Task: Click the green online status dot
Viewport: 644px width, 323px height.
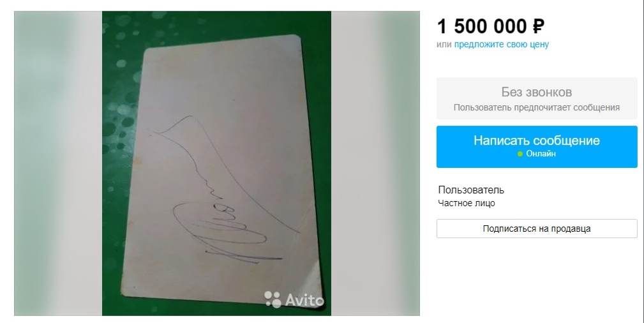Action: pyautogui.click(x=520, y=154)
